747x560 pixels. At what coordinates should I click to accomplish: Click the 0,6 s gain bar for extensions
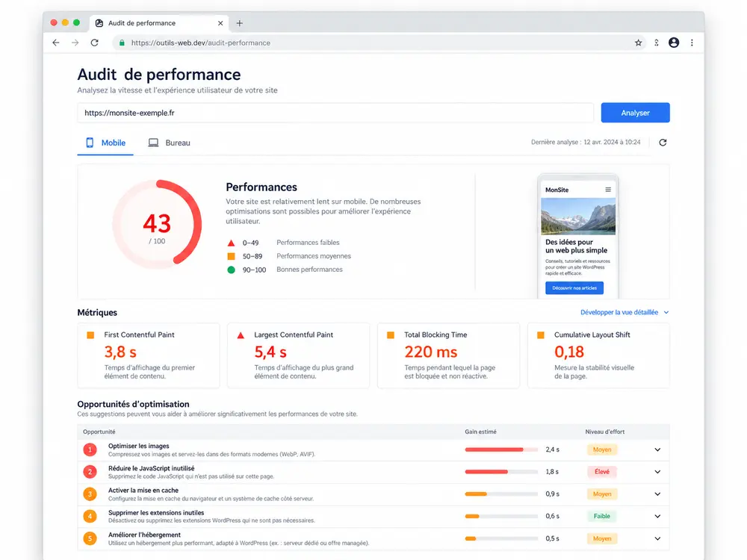(501, 516)
